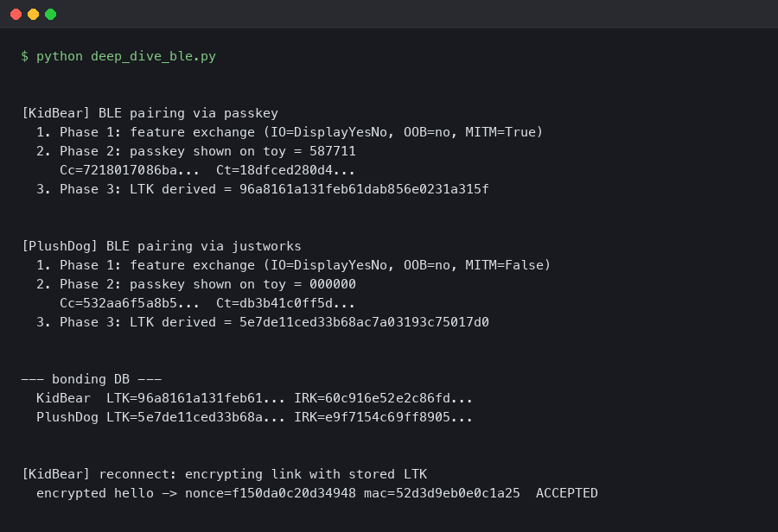Select the [PlushDog] BLE pairing header line
Screen dimensions: 778x532
(x=156, y=246)
